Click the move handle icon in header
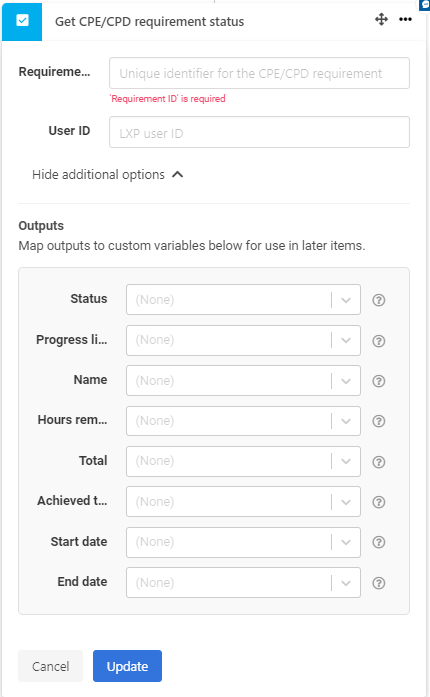Screen dimensions: 430x697 [x=381, y=20]
